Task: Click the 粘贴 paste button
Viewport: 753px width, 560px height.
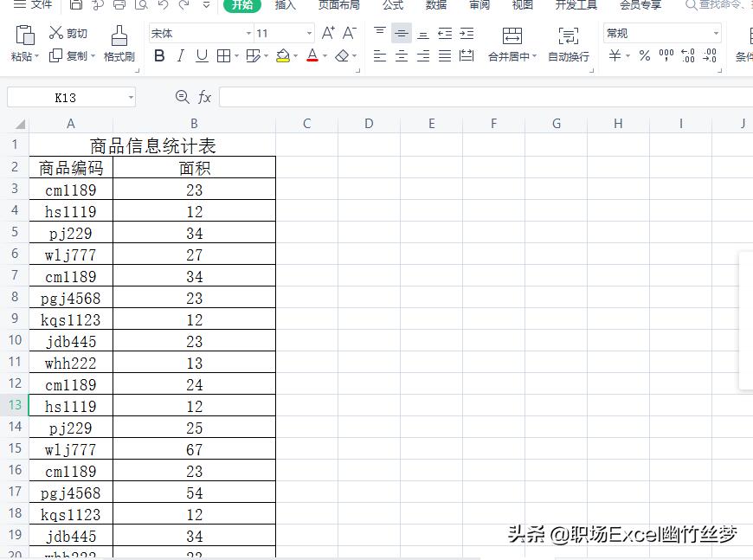Action: coord(22,43)
